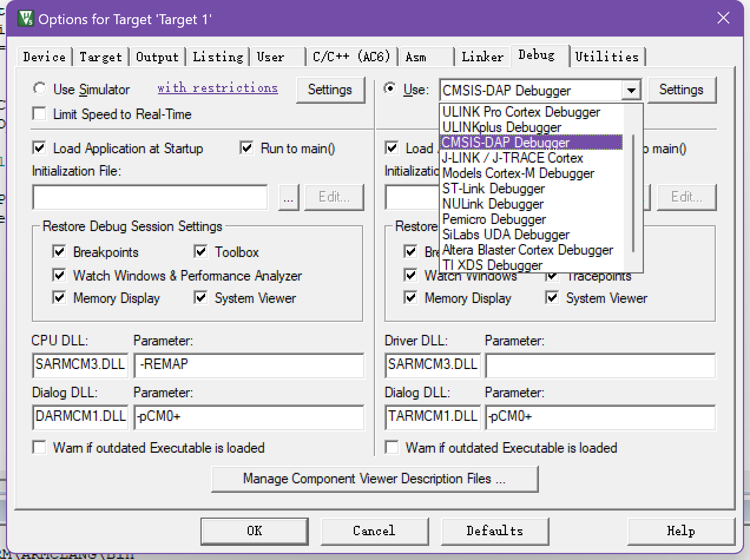
Task: Go to the Device tab
Action: coord(44,57)
